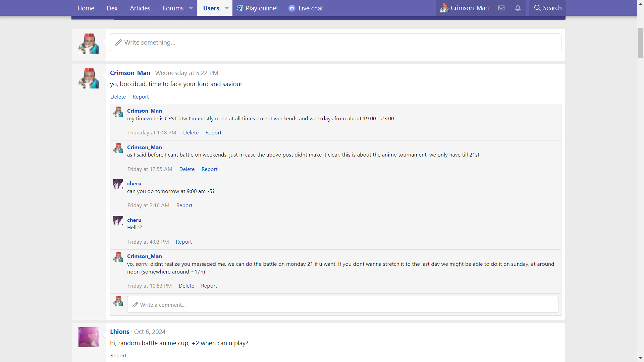
Task: Click cheru's avatar on 'Hello?' comment
Action: pyautogui.click(x=118, y=221)
